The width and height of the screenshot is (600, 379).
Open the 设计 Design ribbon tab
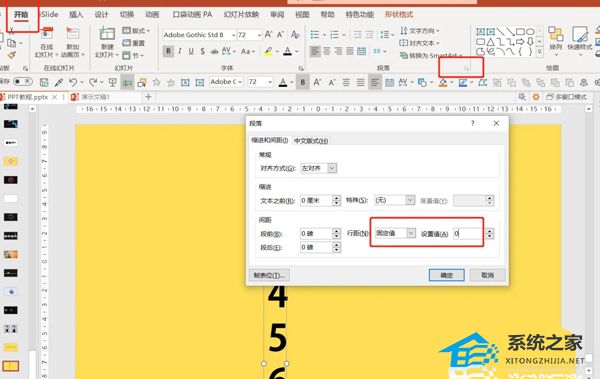coord(101,15)
